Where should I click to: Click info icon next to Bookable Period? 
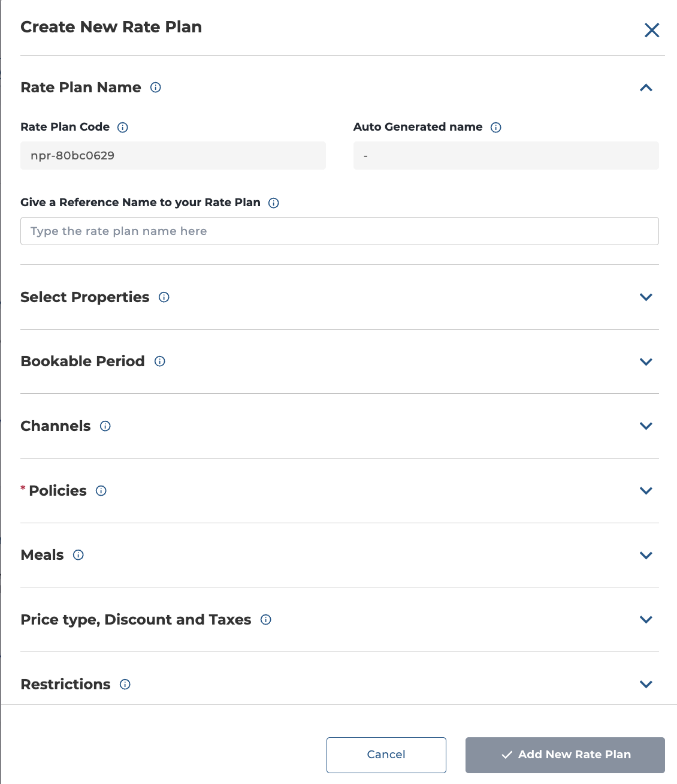(160, 361)
